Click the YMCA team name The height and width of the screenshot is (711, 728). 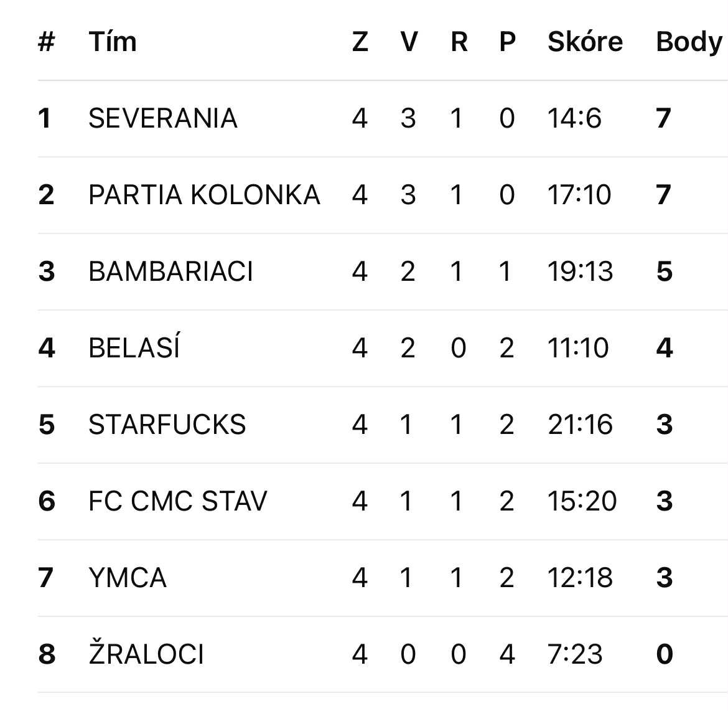(x=128, y=578)
